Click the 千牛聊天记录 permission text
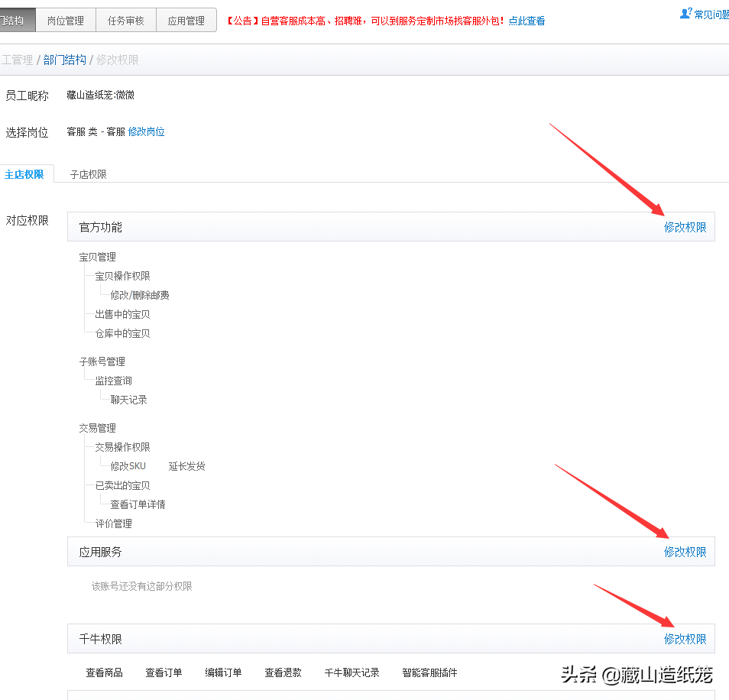 point(352,672)
